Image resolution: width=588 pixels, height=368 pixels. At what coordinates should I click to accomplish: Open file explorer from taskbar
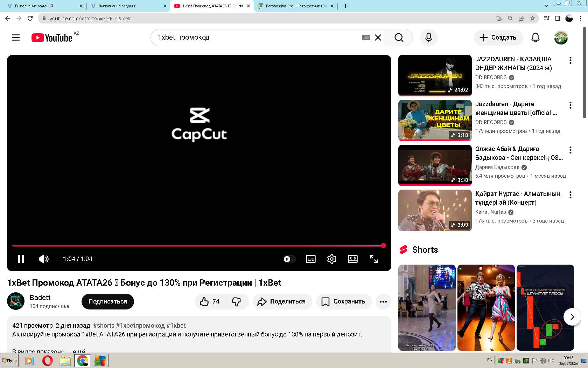click(x=65, y=361)
